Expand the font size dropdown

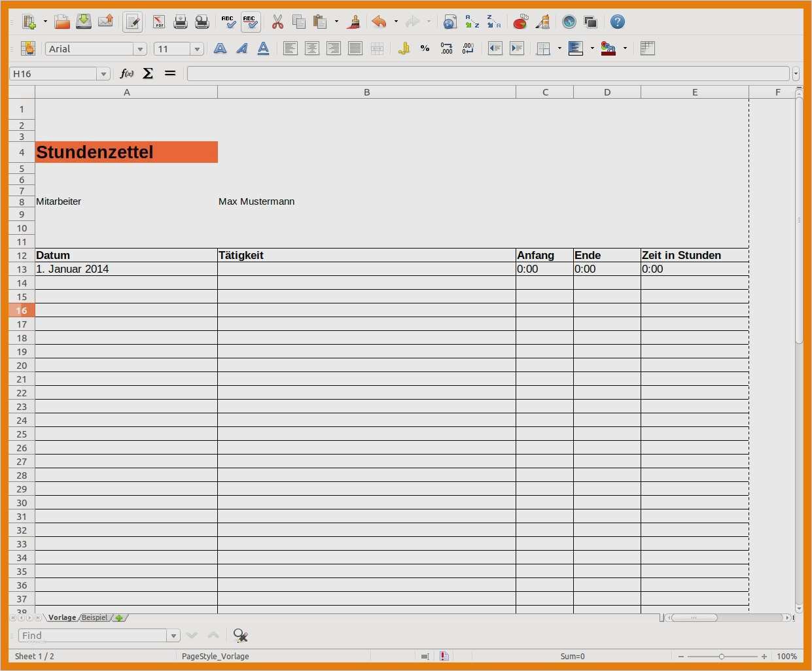tap(196, 49)
